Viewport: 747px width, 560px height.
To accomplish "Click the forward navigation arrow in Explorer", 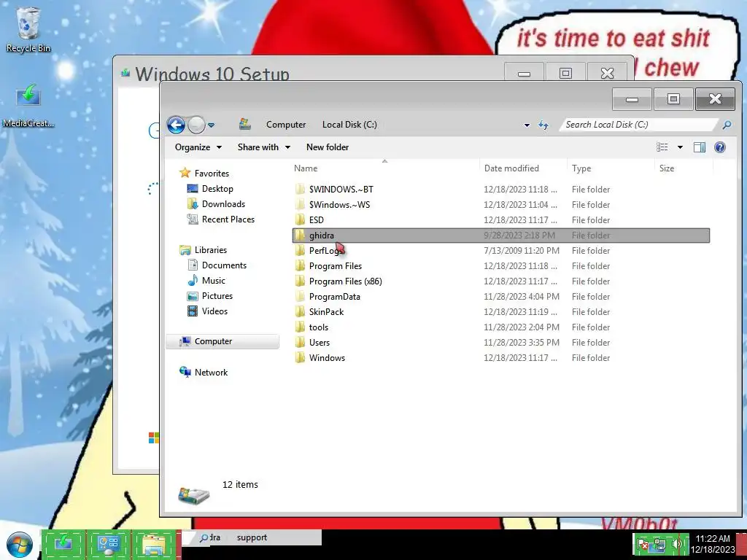I will (196, 125).
